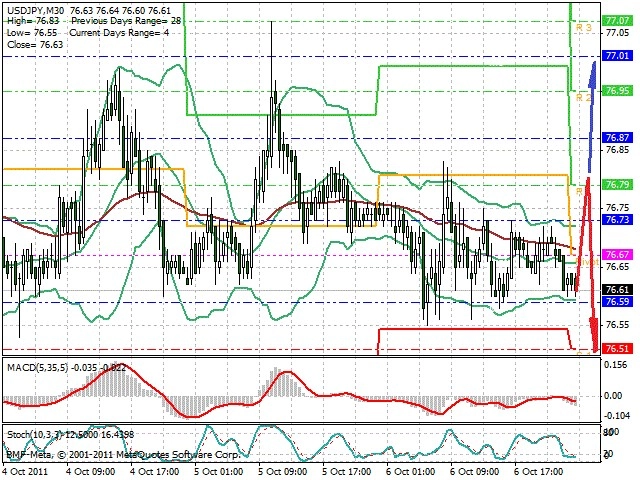
Task: Select the magenta 76.67 pivot tag
Action: click(617, 255)
